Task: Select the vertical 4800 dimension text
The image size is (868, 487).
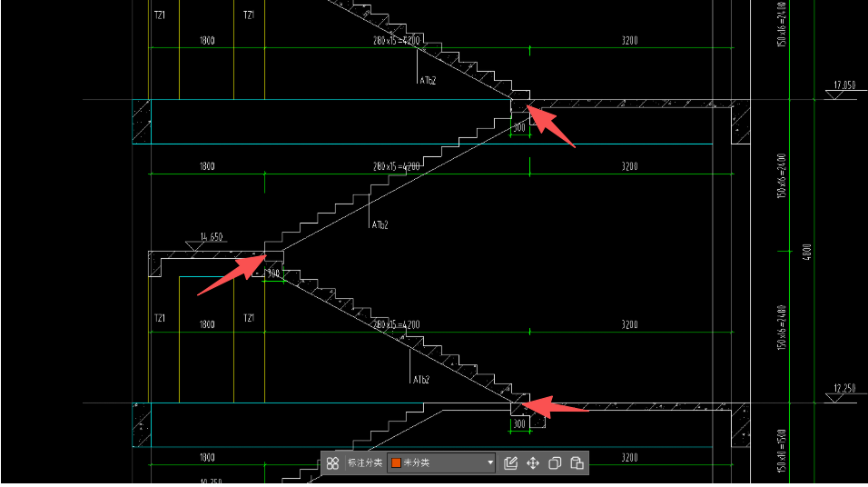Action: pos(806,252)
